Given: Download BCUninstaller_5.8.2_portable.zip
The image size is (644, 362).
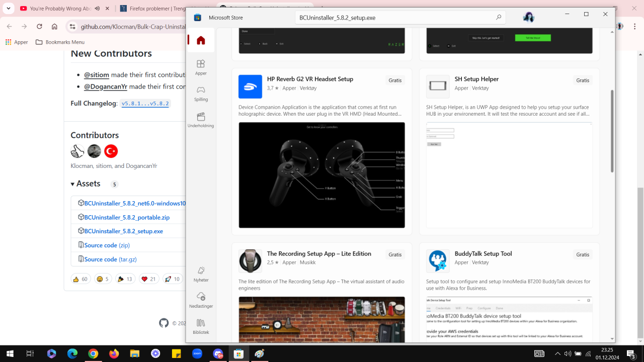Looking at the screenshot, I should coord(127,217).
